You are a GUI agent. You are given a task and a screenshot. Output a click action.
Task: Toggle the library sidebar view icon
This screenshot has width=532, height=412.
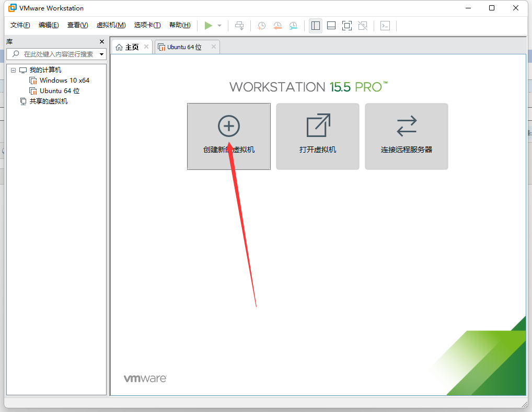316,26
